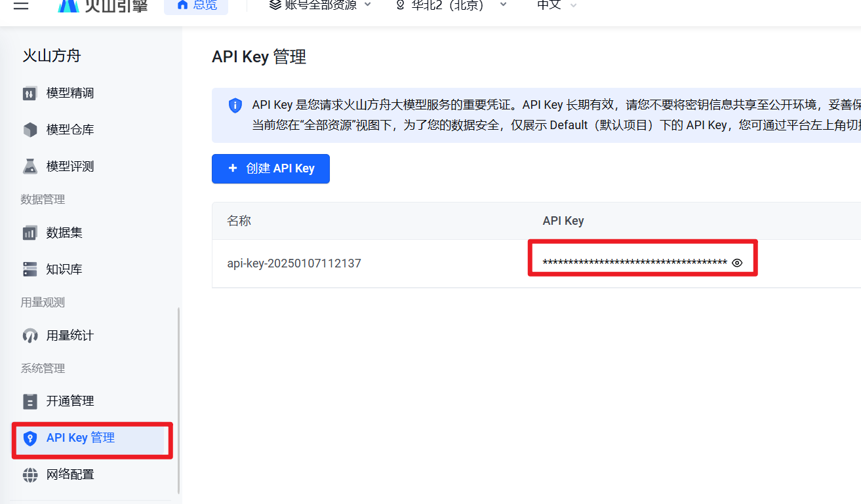Open the 数据集 menu item

[64, 233]
